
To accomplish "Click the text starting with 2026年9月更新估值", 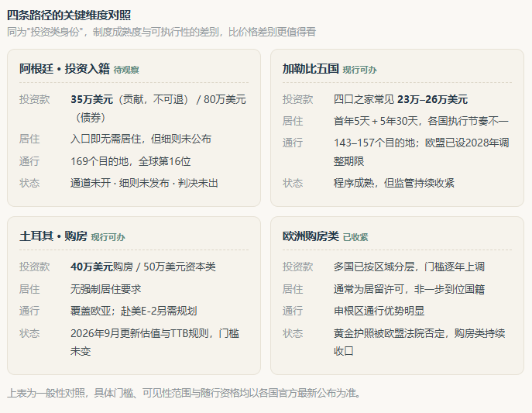I will point(155,342).
